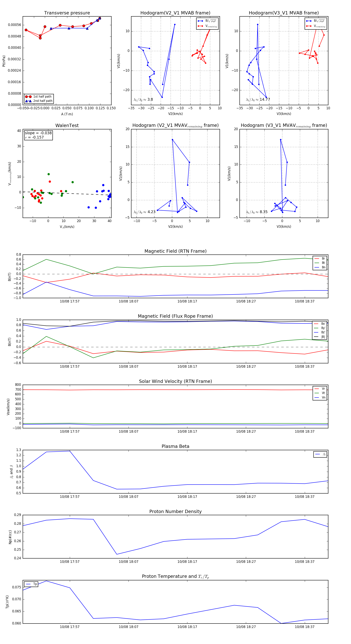Viewport: 351px width, 644px height.
Task: Click the 'Proton Number Density' title
Action: point(175,511)
